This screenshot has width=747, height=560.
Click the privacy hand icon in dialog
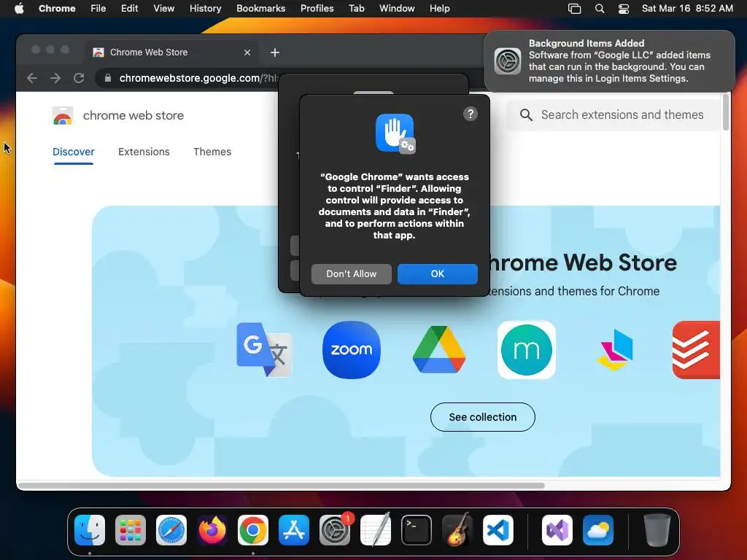click(x=395, y=133)
